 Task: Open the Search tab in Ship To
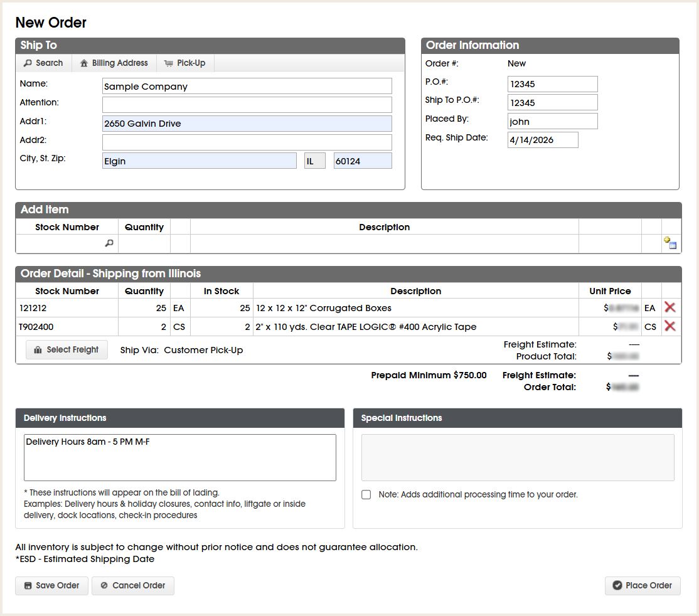point(44,63)
